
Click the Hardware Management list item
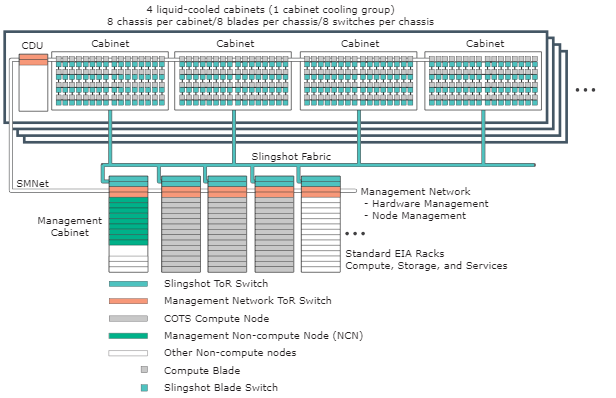pyautogui.click(x=426, y=204)
